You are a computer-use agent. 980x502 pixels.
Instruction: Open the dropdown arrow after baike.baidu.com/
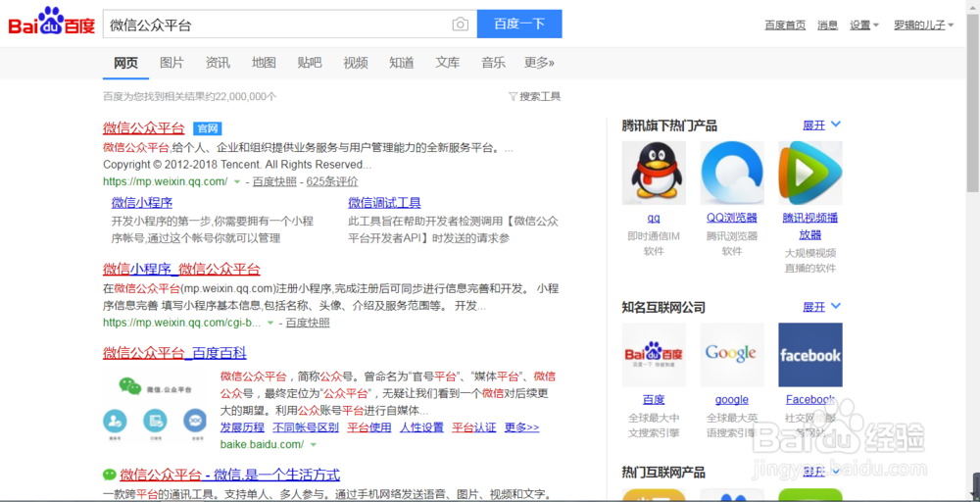pos(314,444)
